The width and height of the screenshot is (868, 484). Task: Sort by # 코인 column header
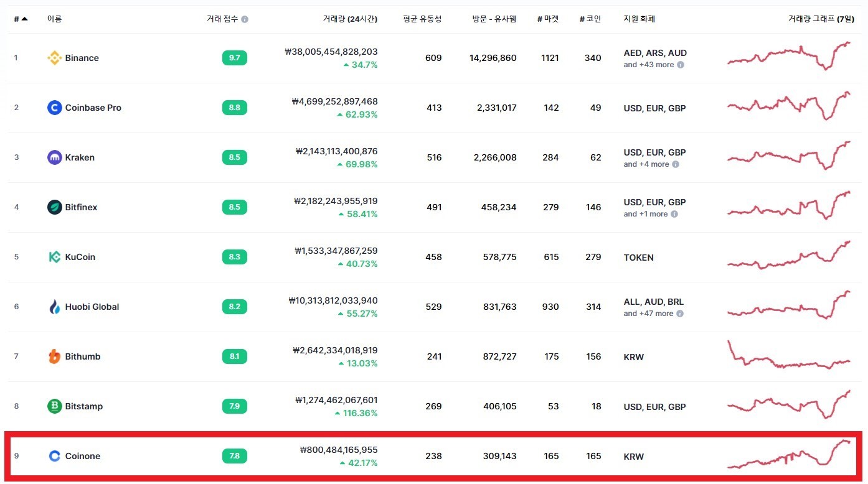[x=590, y=19]
